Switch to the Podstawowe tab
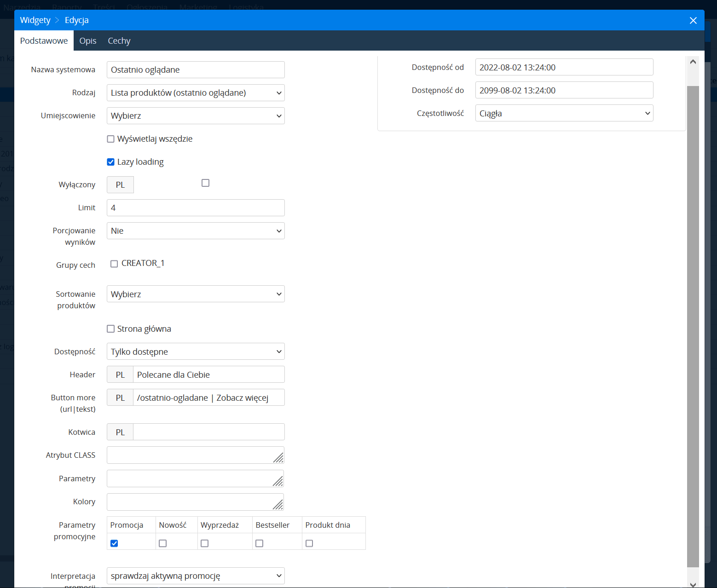The height and width of the screenshot is (588, 717). [x=44, y=40]
